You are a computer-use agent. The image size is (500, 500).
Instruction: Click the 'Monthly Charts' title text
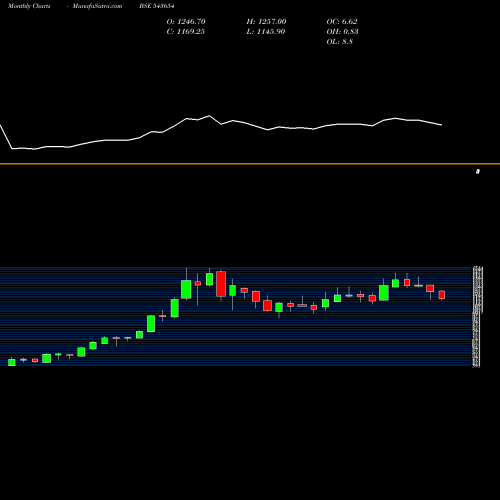[x=29, y=6]
